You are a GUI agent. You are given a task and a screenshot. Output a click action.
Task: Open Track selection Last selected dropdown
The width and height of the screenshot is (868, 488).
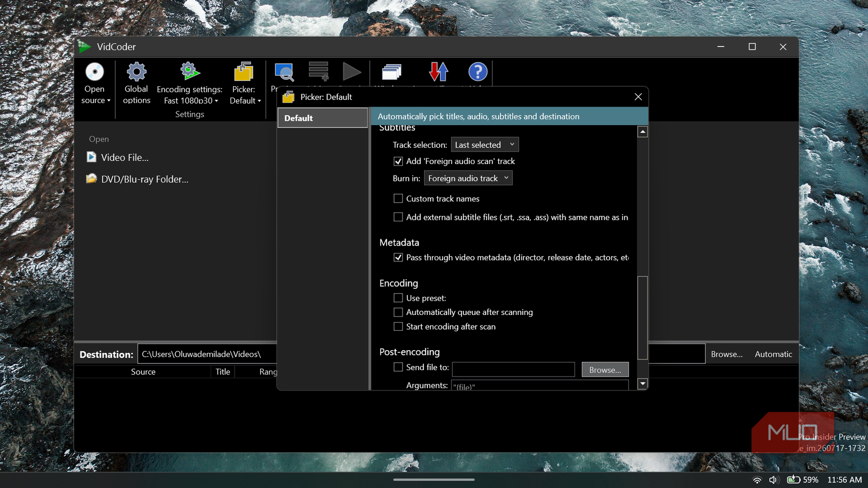(x=485, y=145)
